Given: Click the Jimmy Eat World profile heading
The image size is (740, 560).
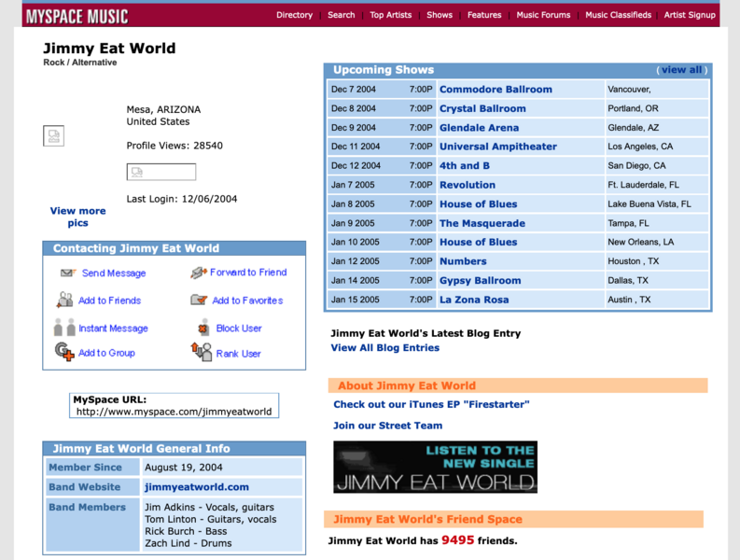Looking at the screenshot, I should pos(109,49).
